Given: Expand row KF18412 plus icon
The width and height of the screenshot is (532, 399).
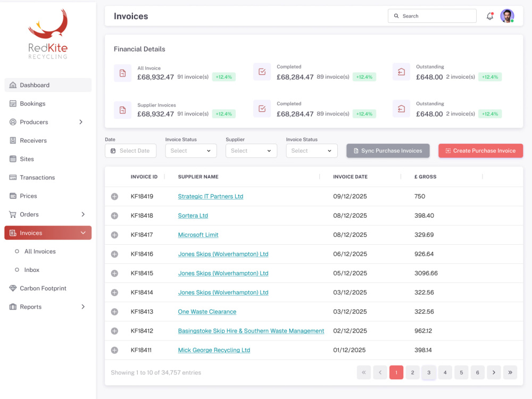Looking at the screenshot, I should pyautogui.click(x=115, y=331).
